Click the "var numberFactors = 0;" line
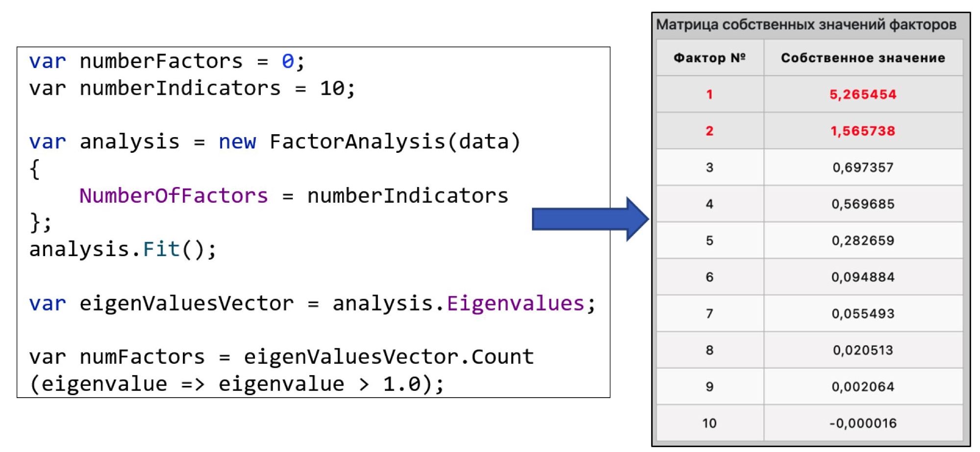 pyautogui.click(x=167, y=62)
